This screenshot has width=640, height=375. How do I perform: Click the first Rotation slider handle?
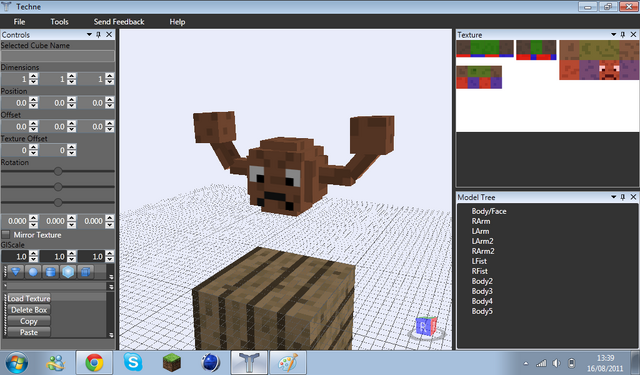click(x=58, y=171)
